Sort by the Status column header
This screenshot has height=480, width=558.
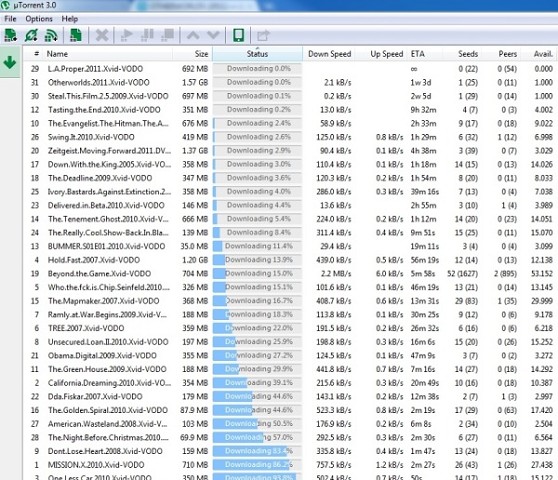point(257,54)
